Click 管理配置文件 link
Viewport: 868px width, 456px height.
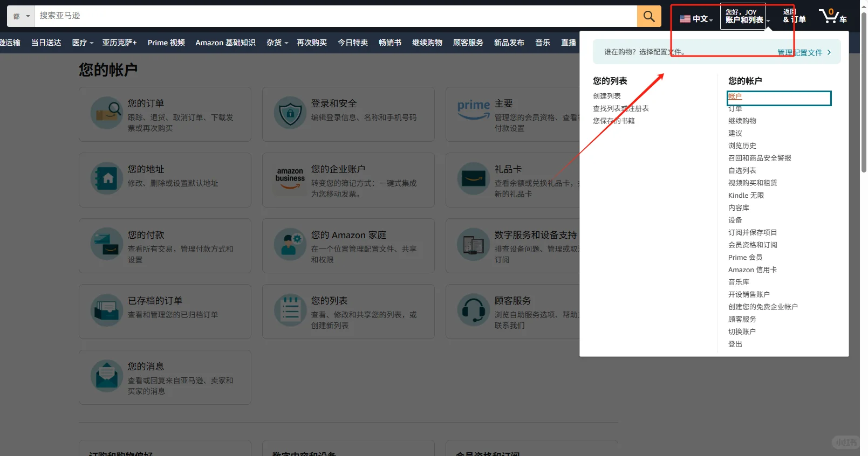click(799, 52)
